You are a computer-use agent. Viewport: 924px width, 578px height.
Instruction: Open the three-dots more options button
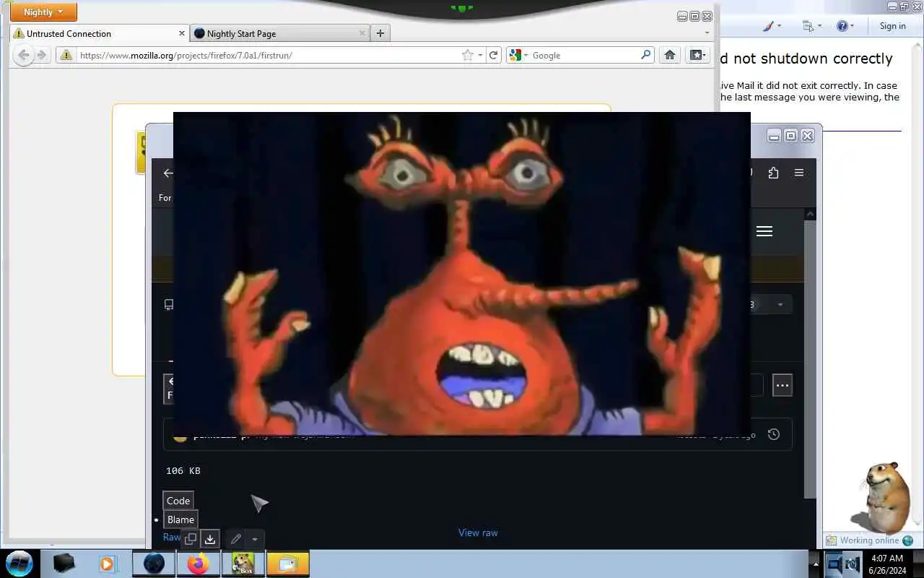click(x=783, y=385)
